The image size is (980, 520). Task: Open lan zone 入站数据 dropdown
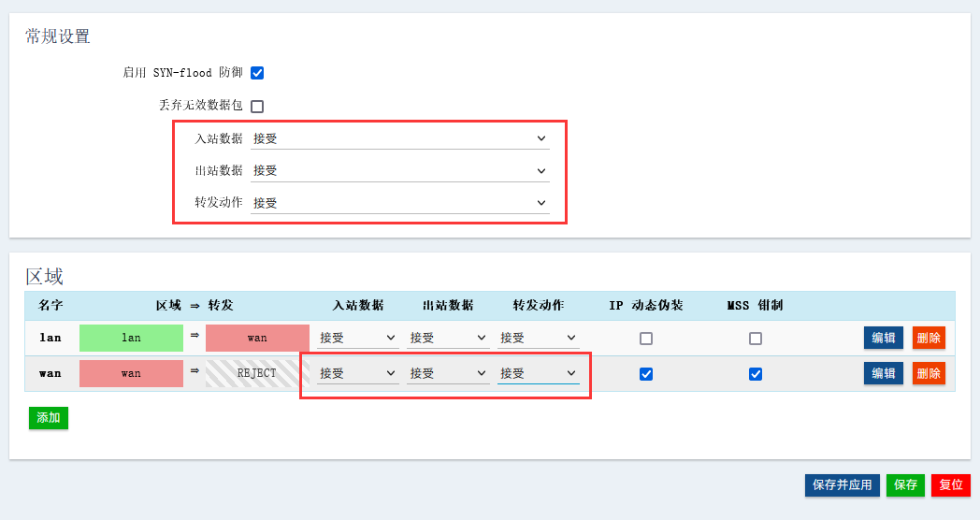(358, 338)
